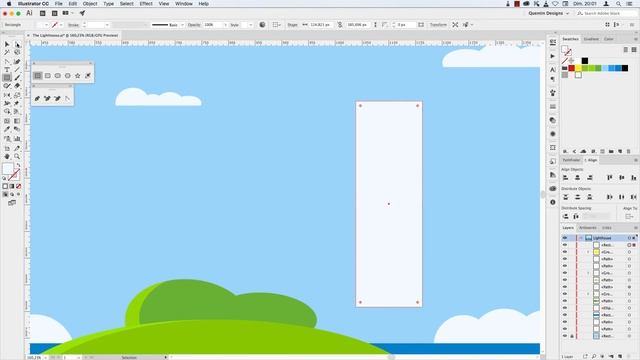The width and height of the screenshot is (640, 360).
Task: Click Vertical Align Top in Align panel
Action: pyautogui.click(x=610, y=178)
